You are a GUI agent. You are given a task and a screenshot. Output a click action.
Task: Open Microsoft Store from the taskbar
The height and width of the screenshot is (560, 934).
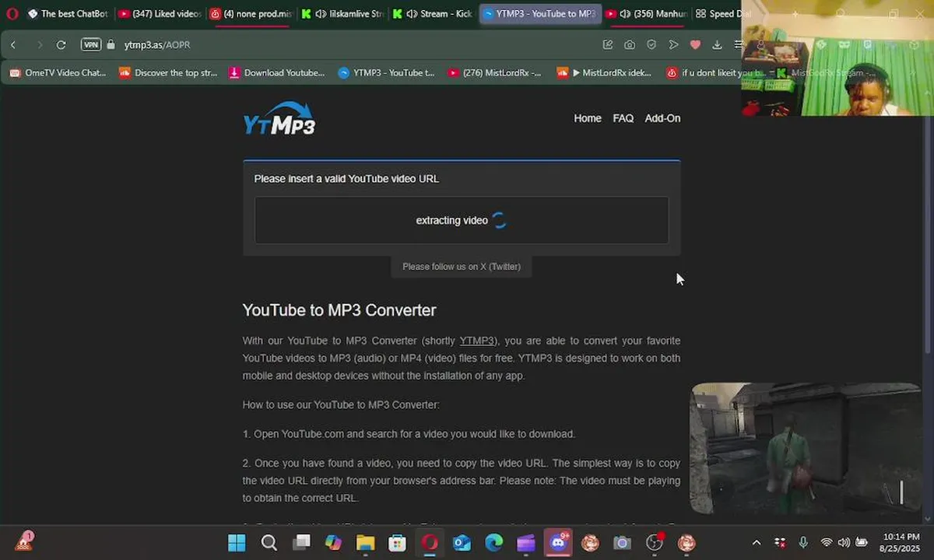pyautogui.click(x=398, y=542)
